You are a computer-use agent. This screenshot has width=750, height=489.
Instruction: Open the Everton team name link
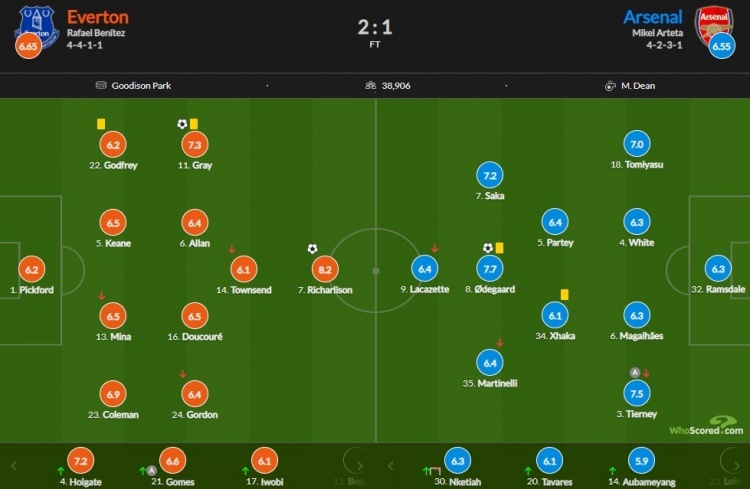tap(98, 17)
